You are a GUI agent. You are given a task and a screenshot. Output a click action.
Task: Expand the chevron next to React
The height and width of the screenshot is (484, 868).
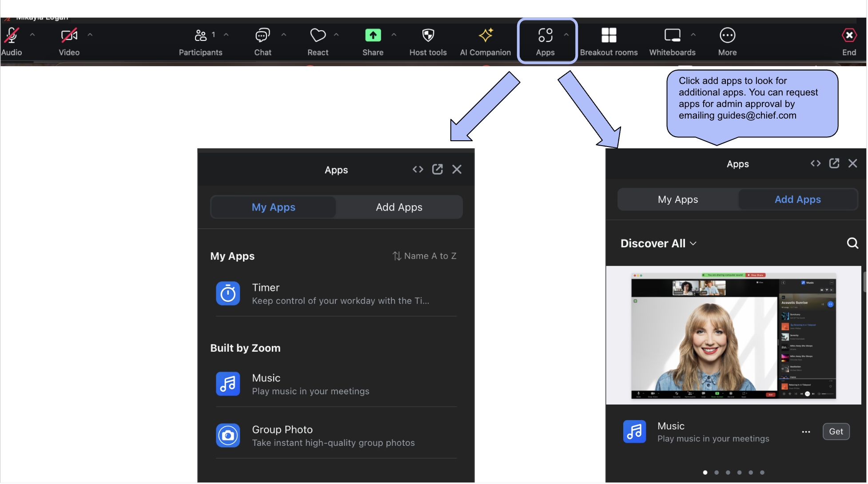tap(336, 35)
